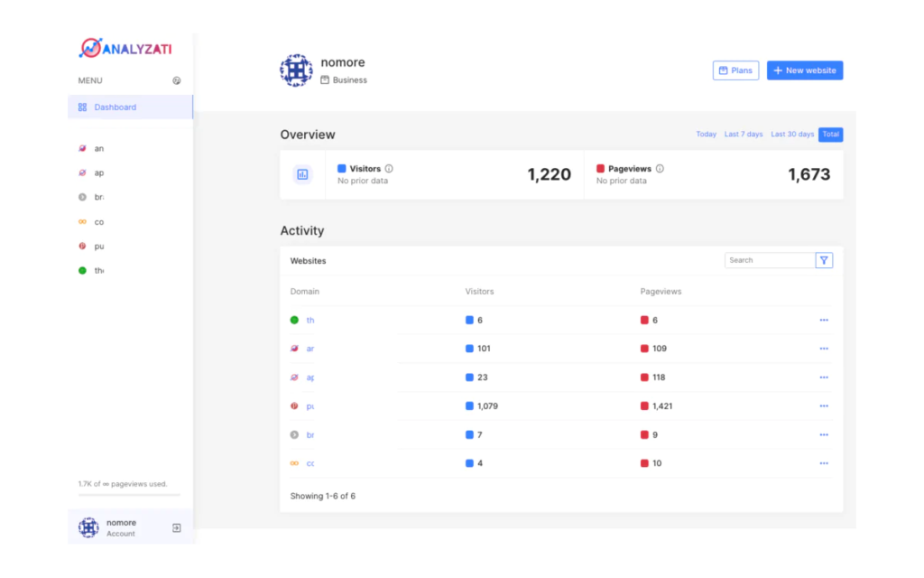924x578 pixels.
Task: Click the logout icon beside nomore Account
Action: point(176,527)
